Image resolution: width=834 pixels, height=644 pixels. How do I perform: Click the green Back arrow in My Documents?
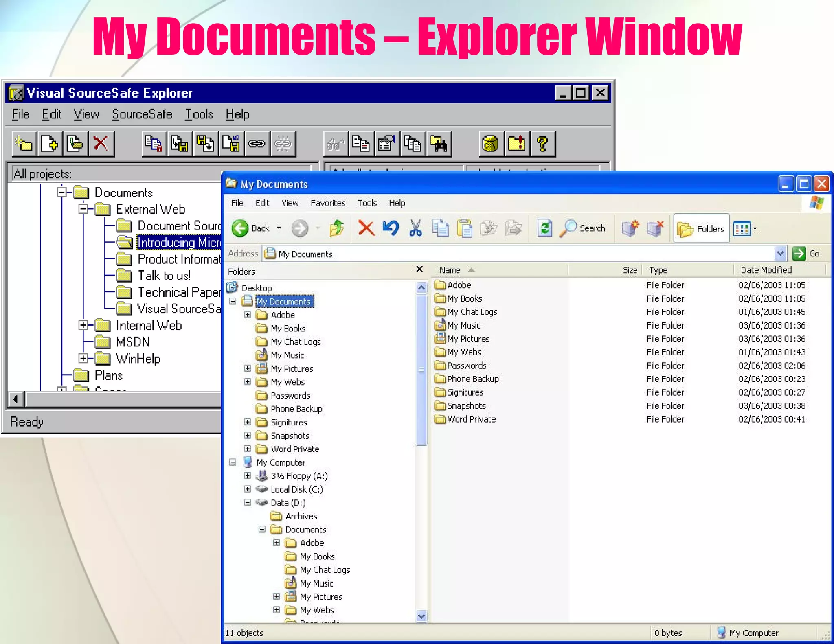240,228
